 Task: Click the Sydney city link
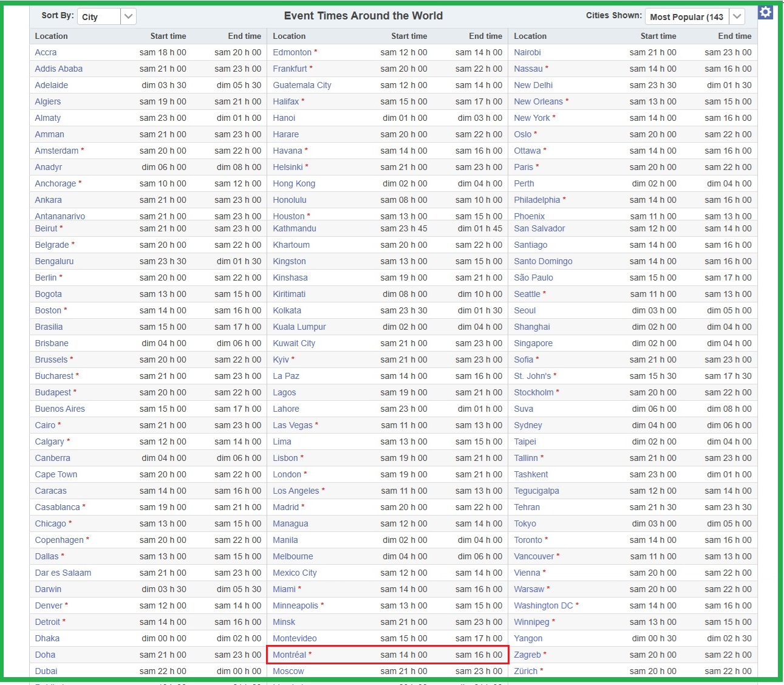tap(528, 425)
